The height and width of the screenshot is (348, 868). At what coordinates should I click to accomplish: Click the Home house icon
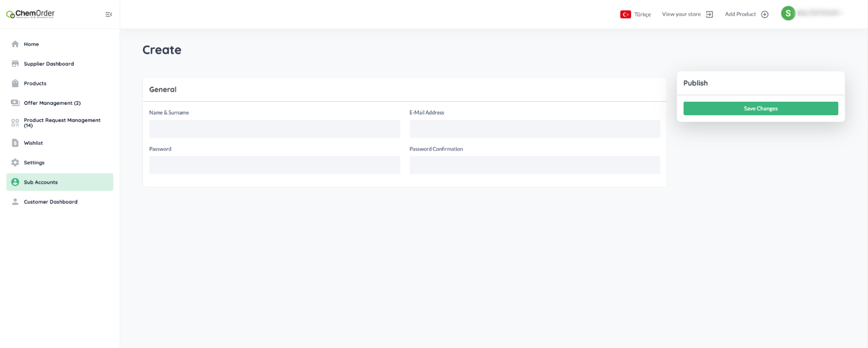point(15,44)
